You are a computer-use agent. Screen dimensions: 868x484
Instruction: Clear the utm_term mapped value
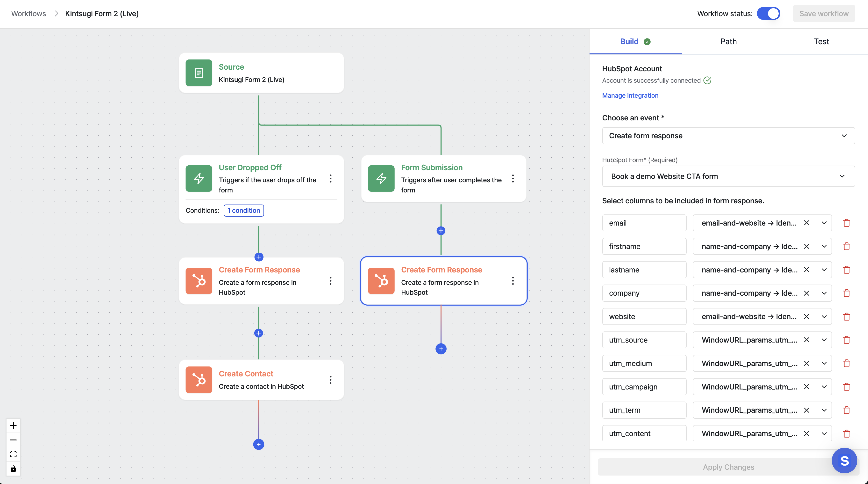click(806, 410)
